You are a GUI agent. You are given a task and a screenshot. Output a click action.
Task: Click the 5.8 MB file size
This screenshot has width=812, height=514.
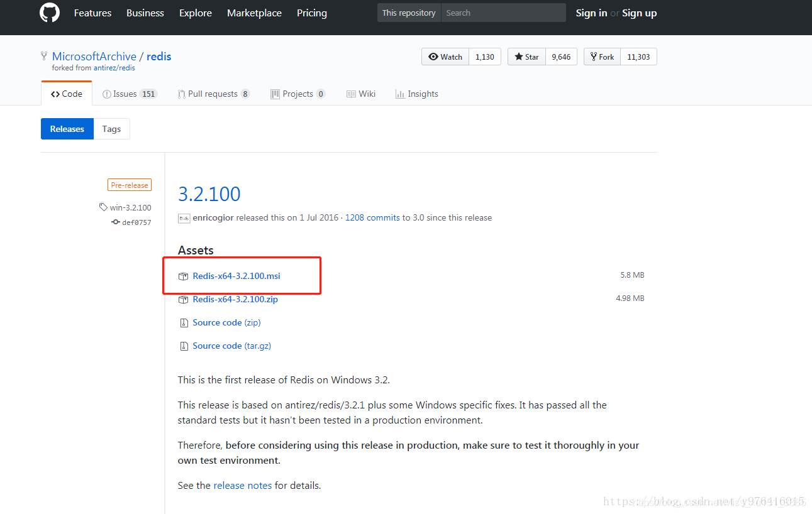point(632,275)
